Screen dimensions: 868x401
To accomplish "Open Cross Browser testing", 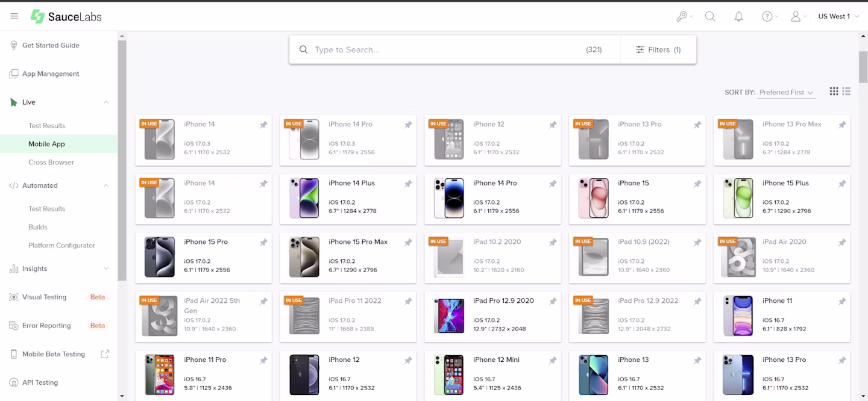I will (51, 163).
